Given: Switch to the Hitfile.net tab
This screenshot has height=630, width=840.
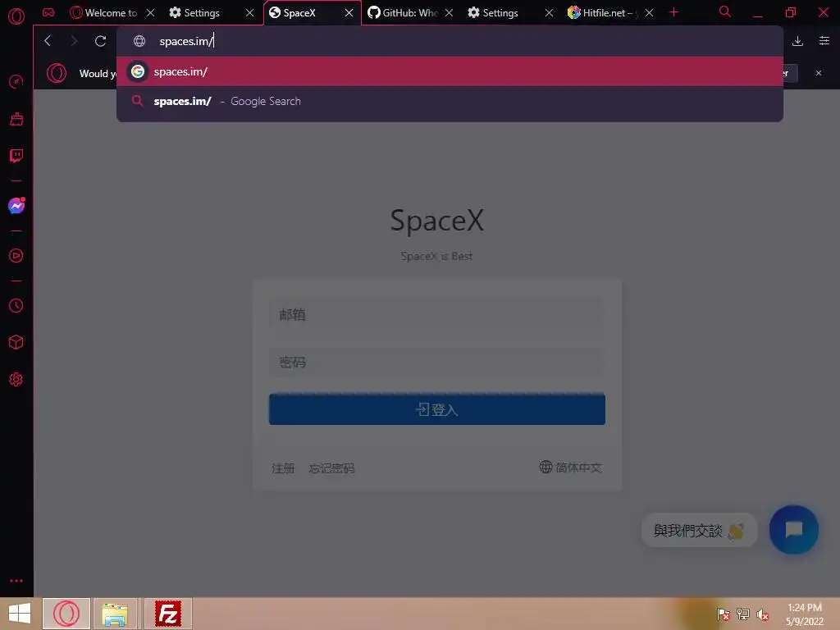Looking at the screenshot, I should (x=603, y=13).
